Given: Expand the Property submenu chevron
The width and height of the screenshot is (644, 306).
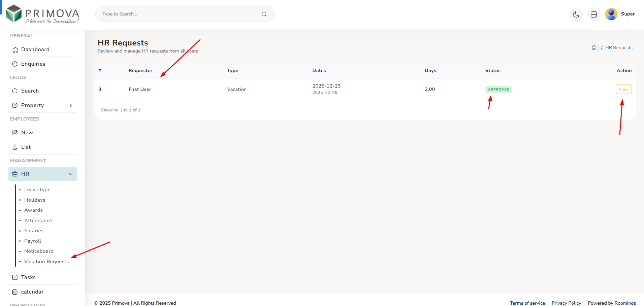Looking at the screenshot, I should pos(71,105).
